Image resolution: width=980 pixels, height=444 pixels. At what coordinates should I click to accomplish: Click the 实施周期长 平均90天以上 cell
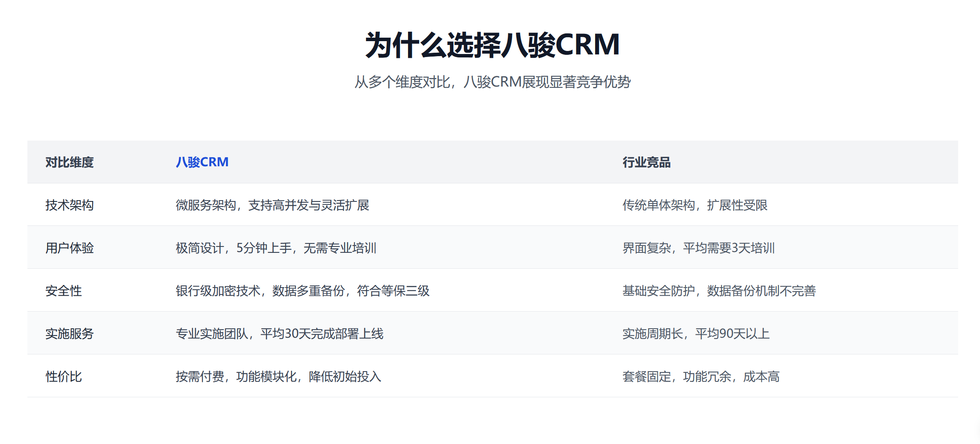[x=697, y=334]
